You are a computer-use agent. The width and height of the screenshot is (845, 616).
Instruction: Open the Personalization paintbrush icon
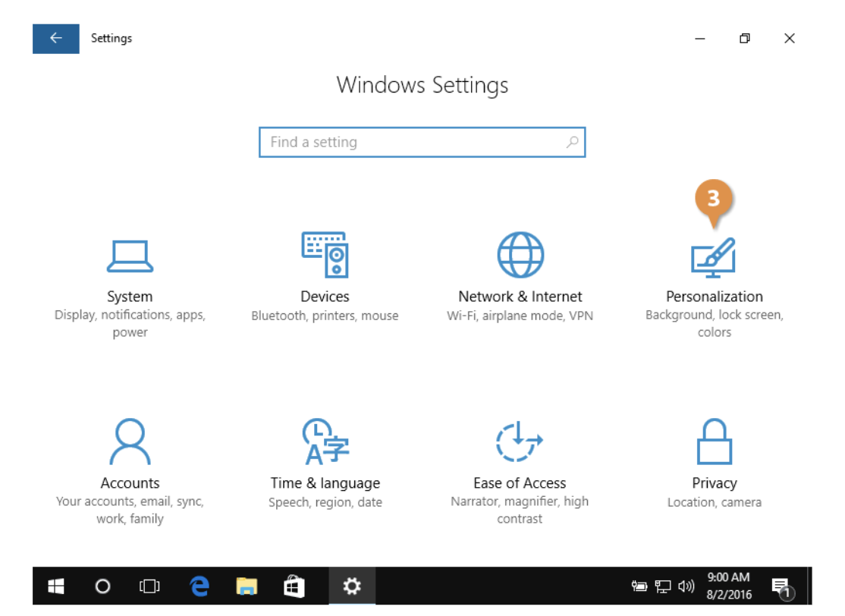pos(714,258)
